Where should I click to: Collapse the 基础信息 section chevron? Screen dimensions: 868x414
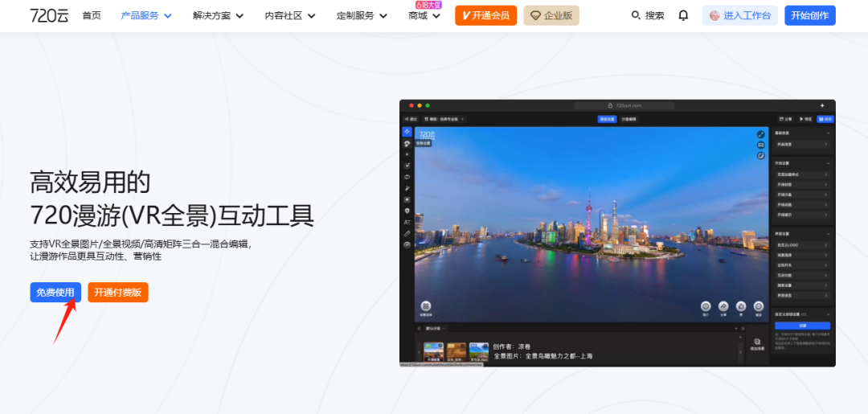(828, 133)
